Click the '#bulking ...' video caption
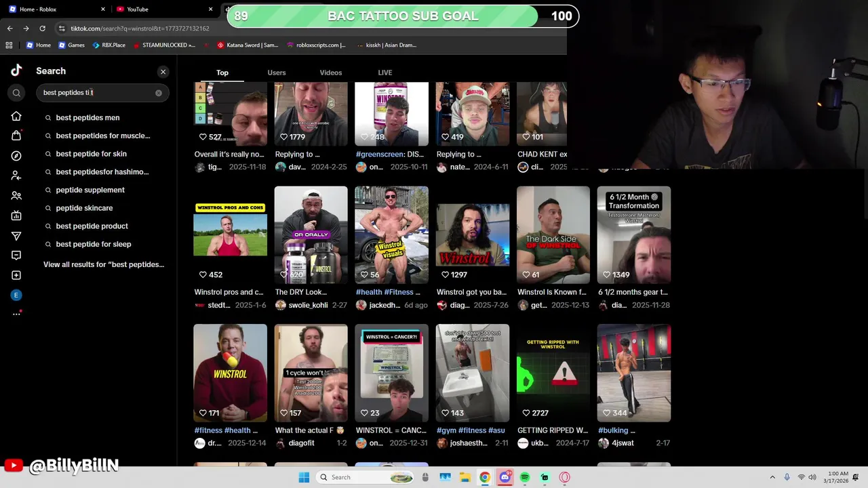The image size is (868, 488). (x=616, y=430)
